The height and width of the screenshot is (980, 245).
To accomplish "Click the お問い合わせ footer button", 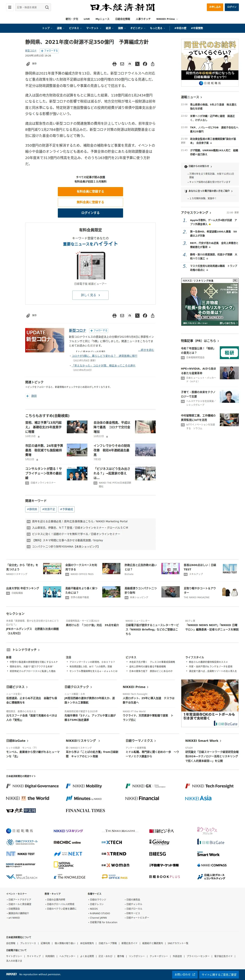I will coord(185,974).
